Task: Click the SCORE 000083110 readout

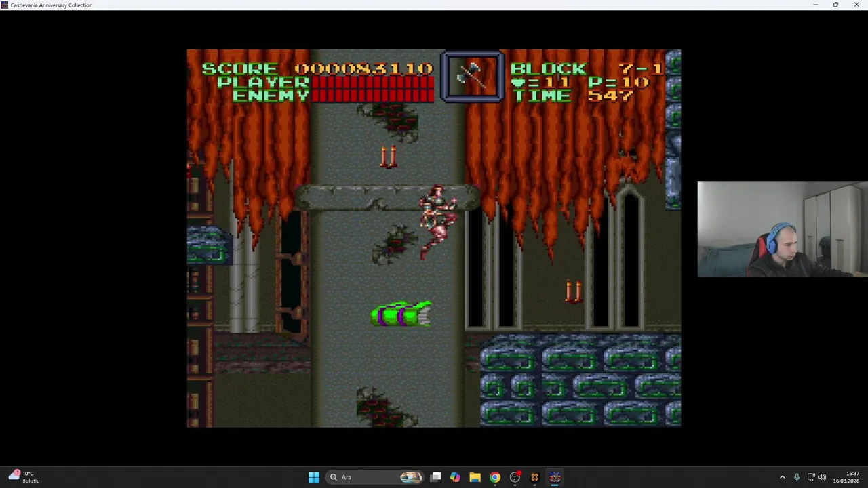Action: click(x=317, y=68)
